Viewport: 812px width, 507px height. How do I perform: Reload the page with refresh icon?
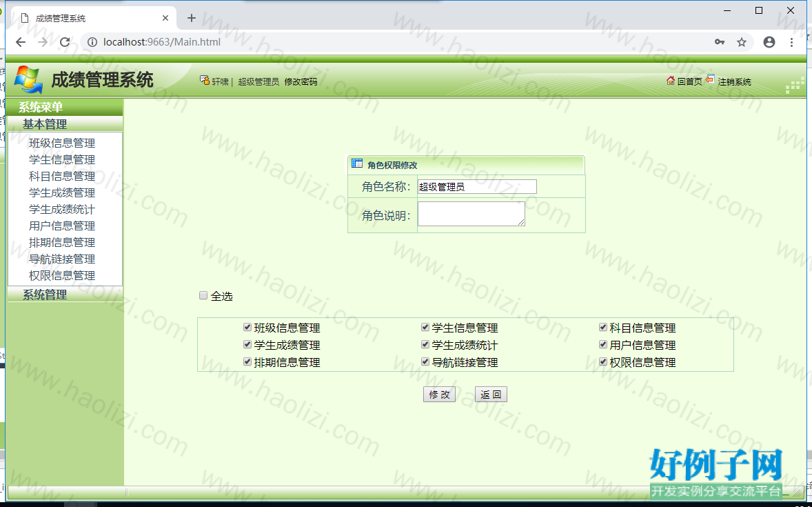[x=65, y=42]
